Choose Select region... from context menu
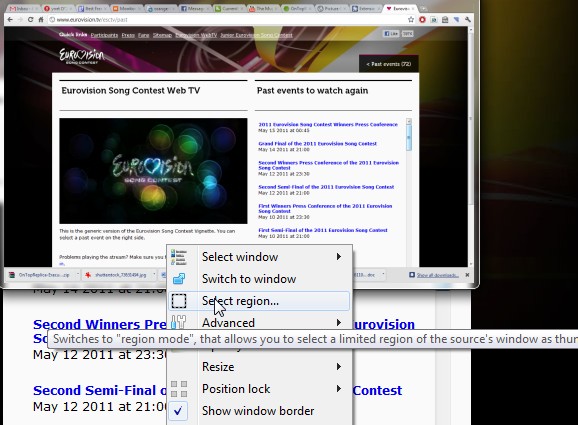This screenshot has width=578, height=425. pos(259,301)
